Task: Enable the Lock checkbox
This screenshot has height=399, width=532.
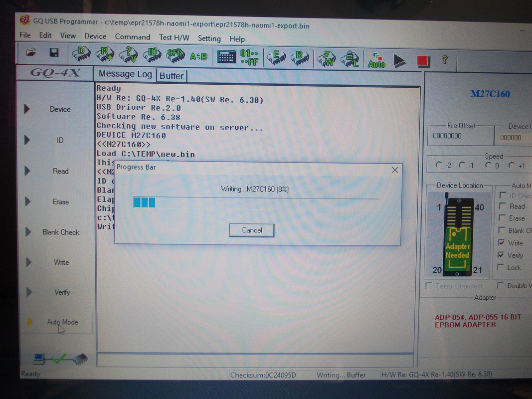Action: 500,267
